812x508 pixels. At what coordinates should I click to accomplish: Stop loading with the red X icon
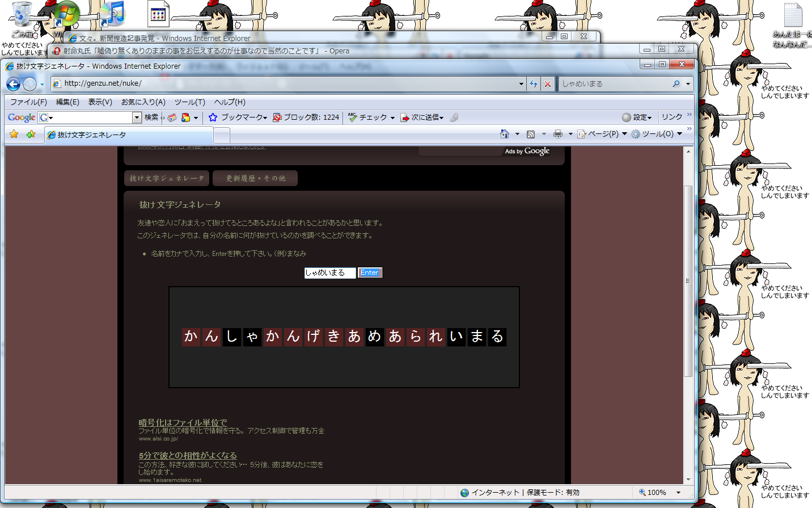coord(548,84)
